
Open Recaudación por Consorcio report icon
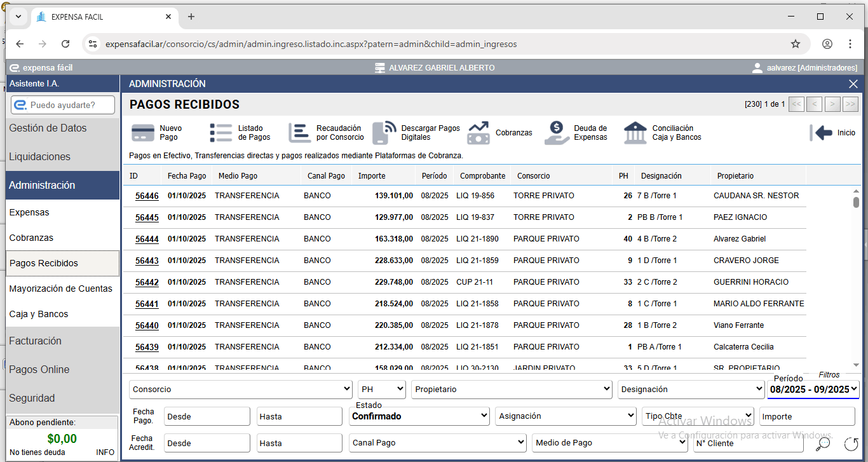299,133
